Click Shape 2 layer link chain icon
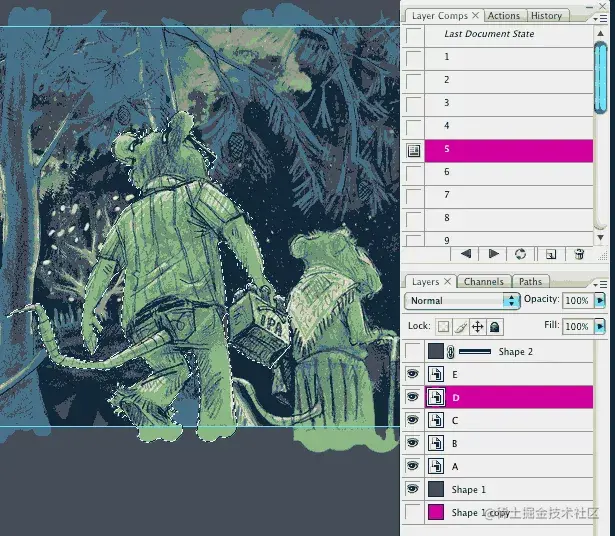This screenshot has width=615, height=536. pos(451,352)
